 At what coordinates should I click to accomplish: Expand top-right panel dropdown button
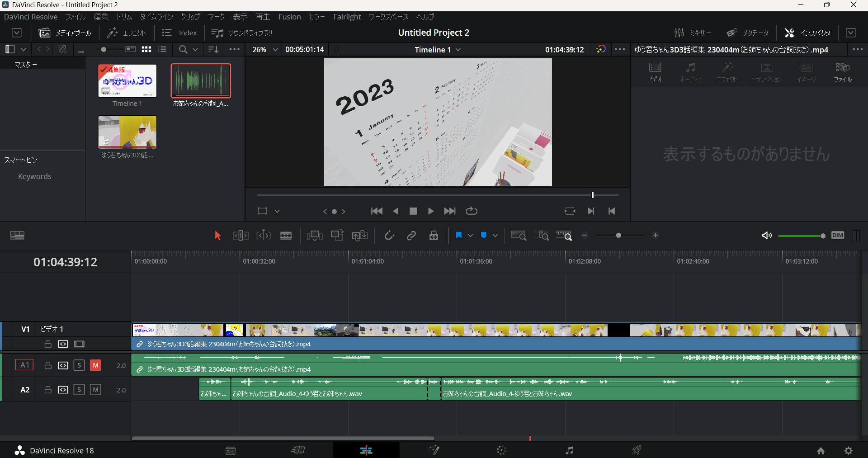(x=851, y=33)
